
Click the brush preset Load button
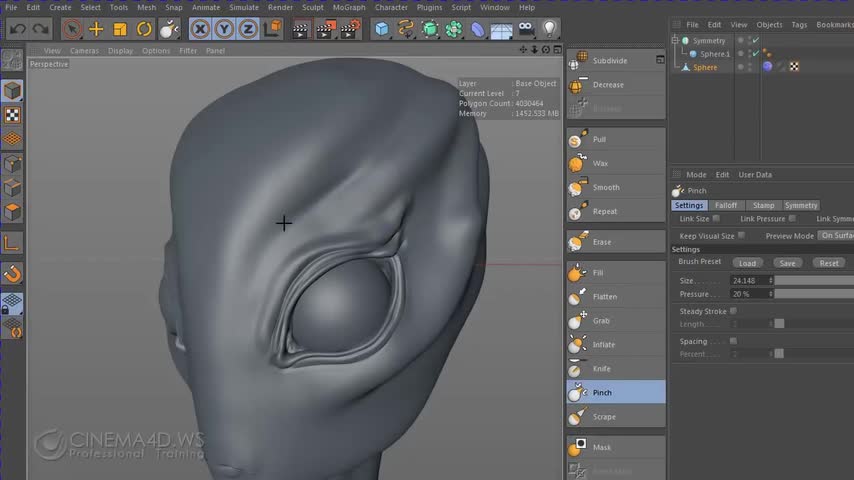[x=747, y=263]
